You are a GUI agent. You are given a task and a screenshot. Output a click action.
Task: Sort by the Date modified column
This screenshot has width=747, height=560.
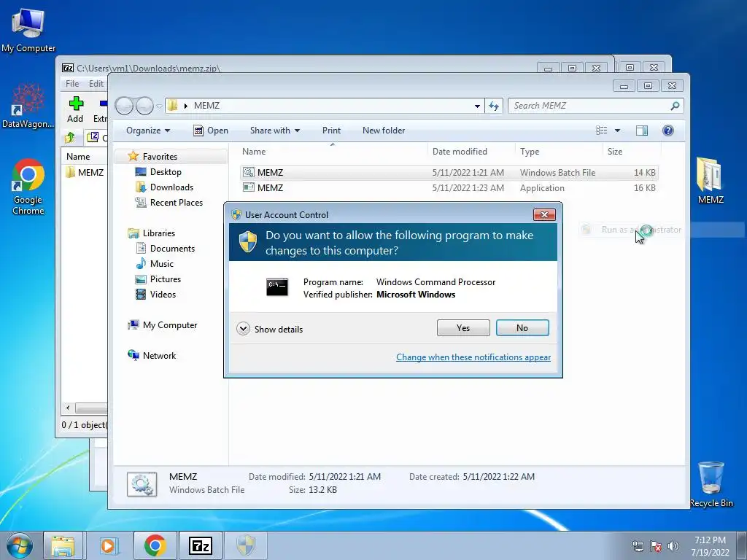(471, 152)
